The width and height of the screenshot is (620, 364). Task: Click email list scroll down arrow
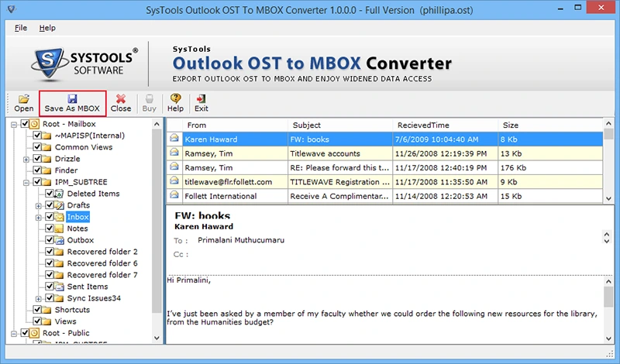pyautogui.click(x=608, y=199)
